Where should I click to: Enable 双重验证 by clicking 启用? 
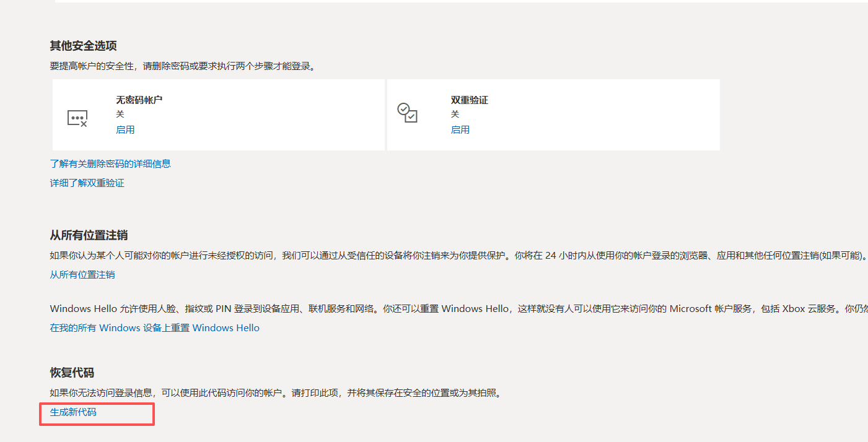click(460, 129)
